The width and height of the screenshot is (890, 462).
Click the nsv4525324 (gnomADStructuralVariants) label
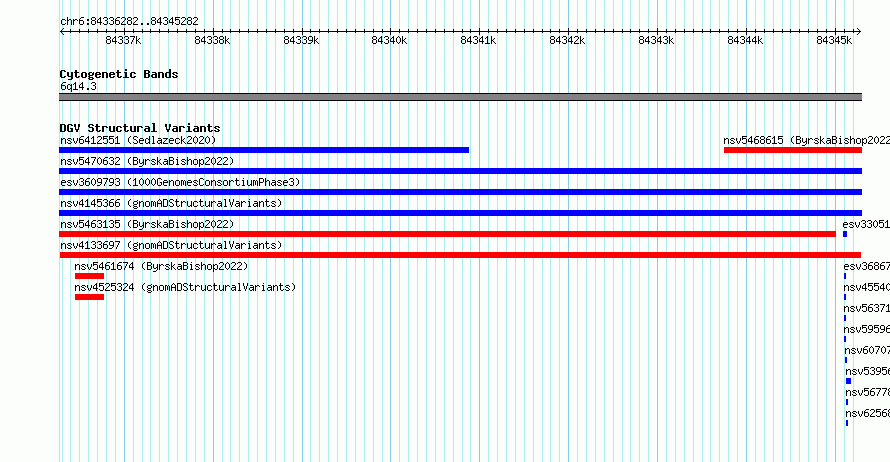[185, 287]
